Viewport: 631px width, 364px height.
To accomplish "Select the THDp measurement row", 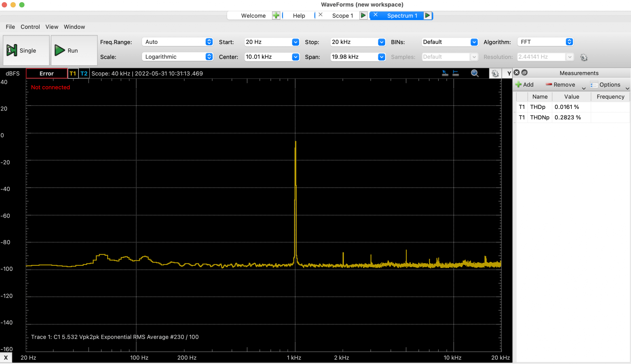I will [573, 107].
